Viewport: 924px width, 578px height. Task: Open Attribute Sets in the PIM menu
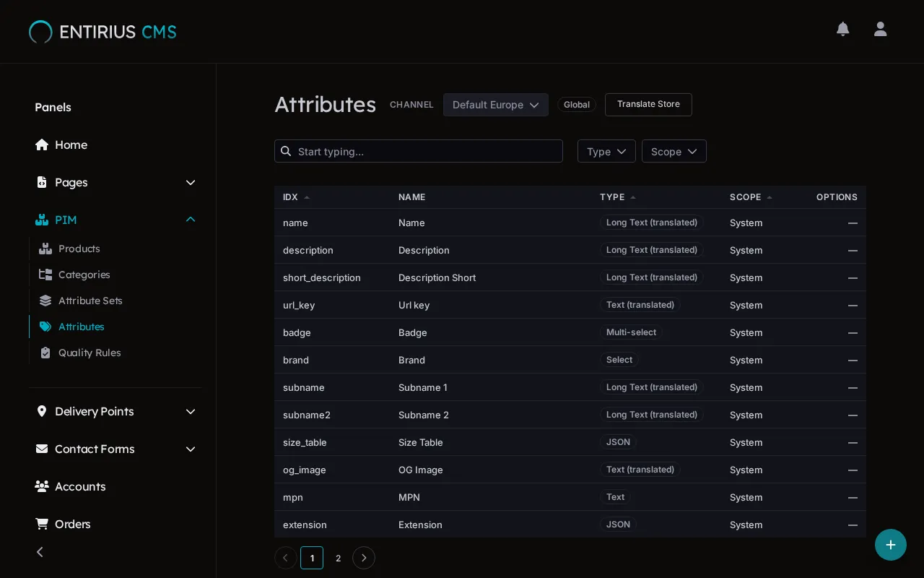click(x=90, y=301)
